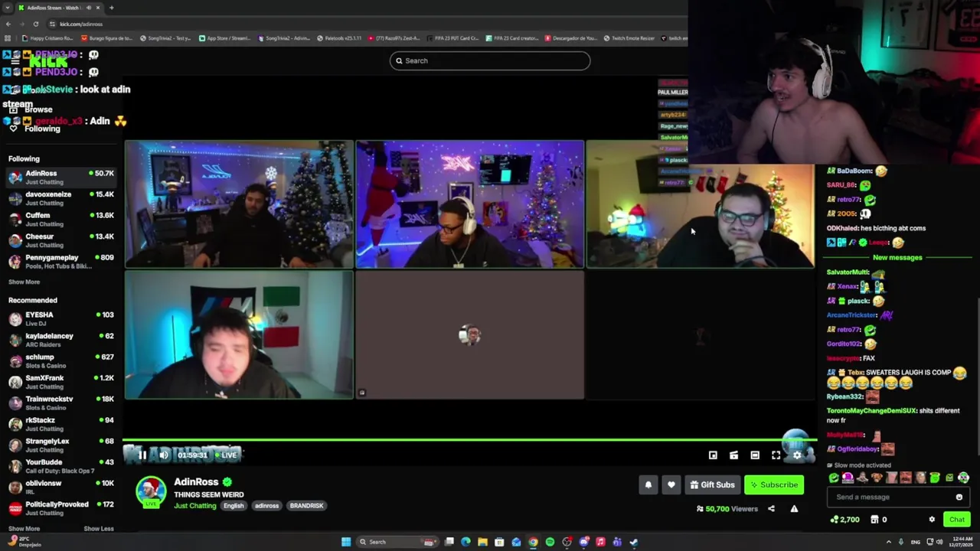Open emoji picker in chat input
This screenshot has height=551, width=980.
[x=959, y=497]
